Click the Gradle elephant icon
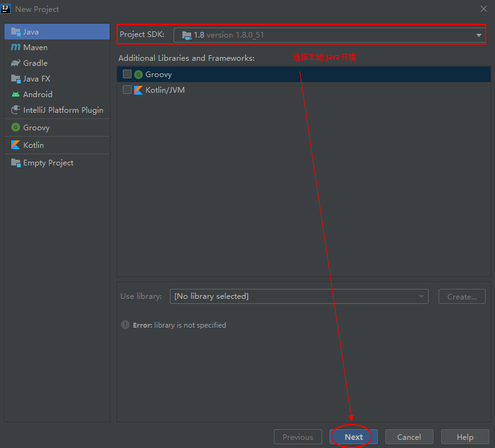The width and height of the screenshot is (495, 448). 16,63
